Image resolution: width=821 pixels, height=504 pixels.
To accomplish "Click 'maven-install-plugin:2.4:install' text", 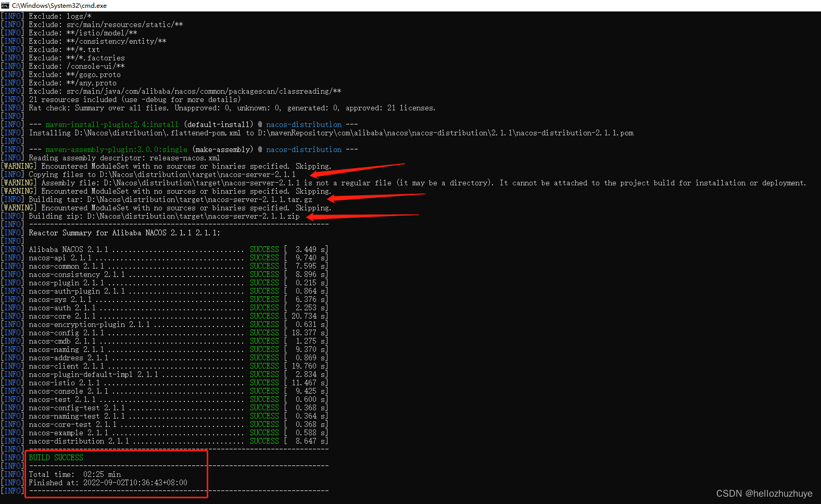I will (112, 124).
